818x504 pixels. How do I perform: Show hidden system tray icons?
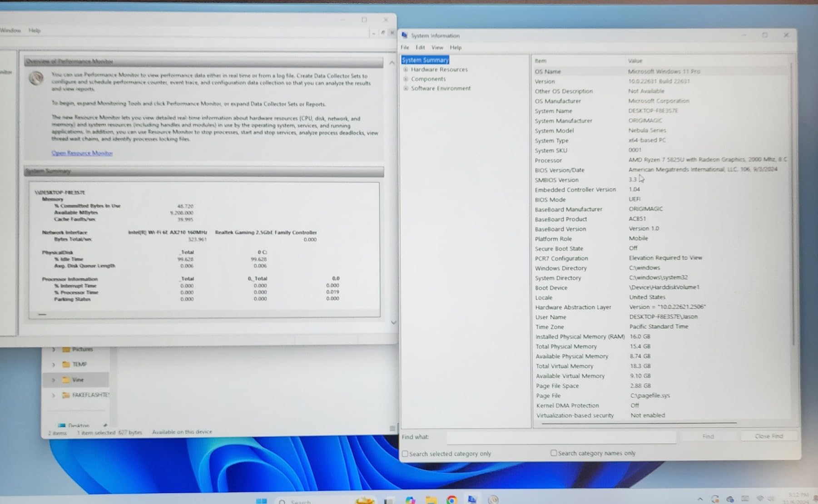click(x=700, y=499)
